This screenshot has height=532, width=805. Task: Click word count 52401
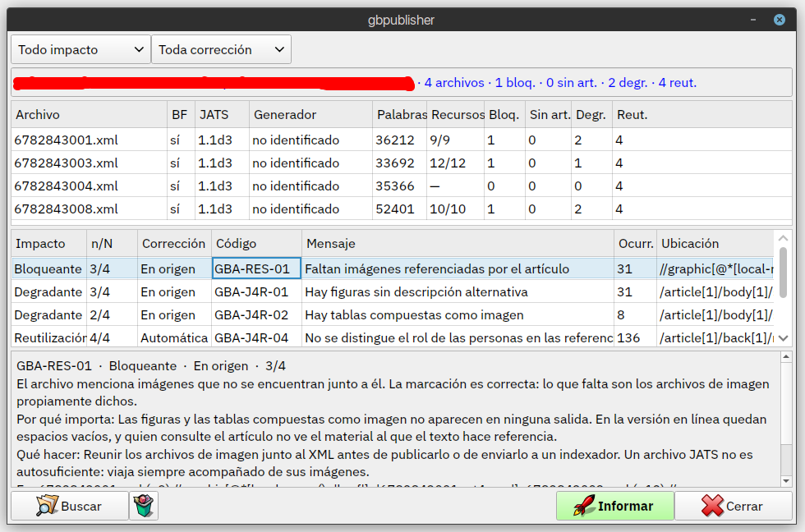coord(395,209)
